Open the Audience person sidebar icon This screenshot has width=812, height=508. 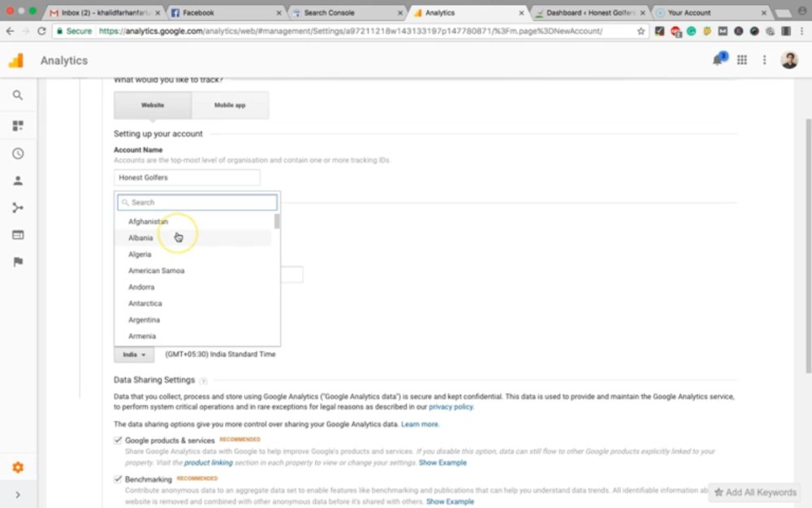[18, 180]
